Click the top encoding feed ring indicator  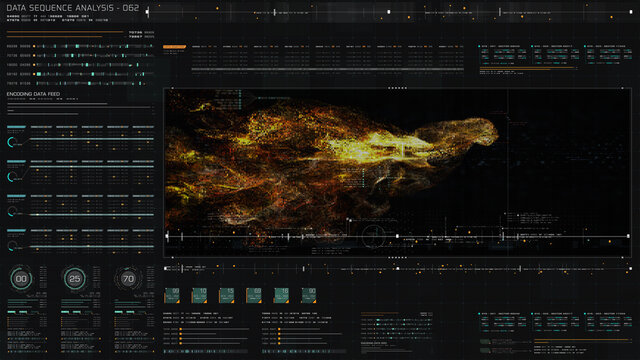pyautogui.click(x=12, y=142)
